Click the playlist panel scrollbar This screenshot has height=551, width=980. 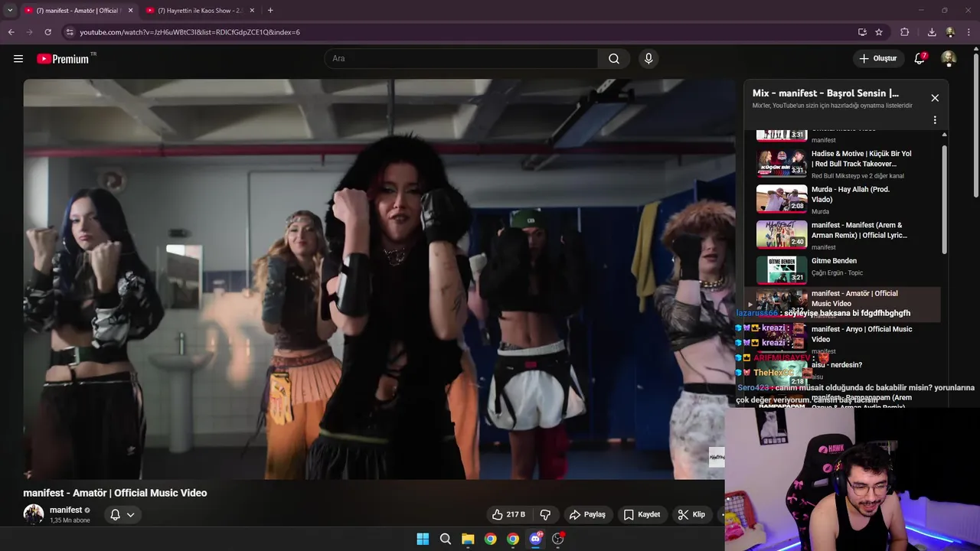coord(944,199)
